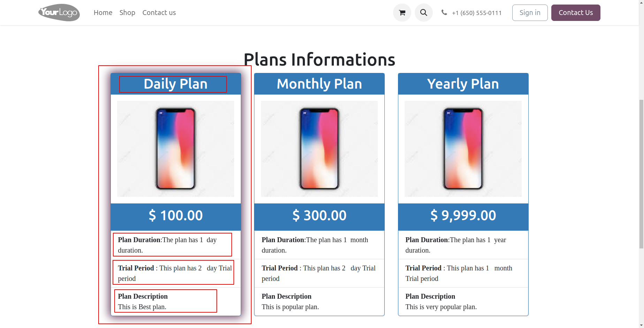Click the Daily Plan phone image
This screenshot has height=328, width=644.
click(x=176, y=149)
